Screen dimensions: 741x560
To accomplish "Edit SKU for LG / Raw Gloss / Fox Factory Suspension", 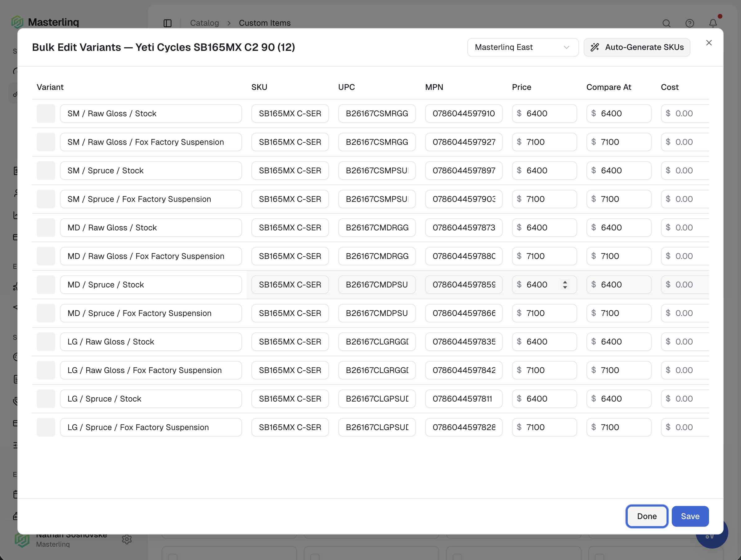I will 290,370.
